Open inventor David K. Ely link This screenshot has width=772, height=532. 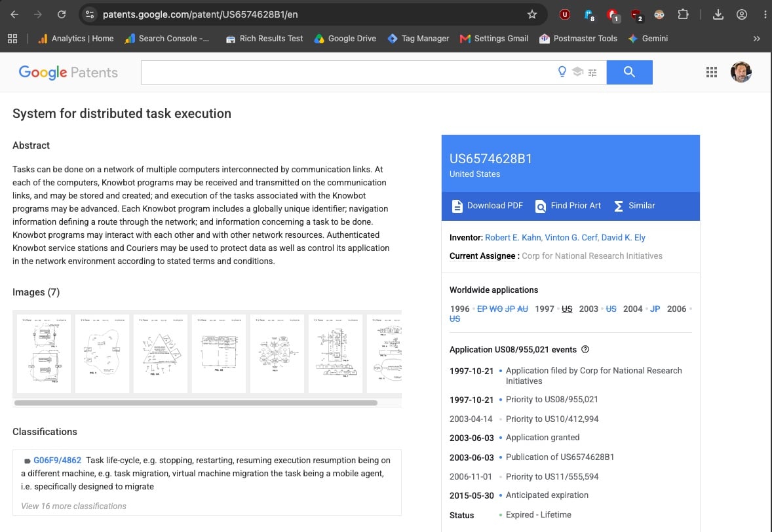[623, 238]
